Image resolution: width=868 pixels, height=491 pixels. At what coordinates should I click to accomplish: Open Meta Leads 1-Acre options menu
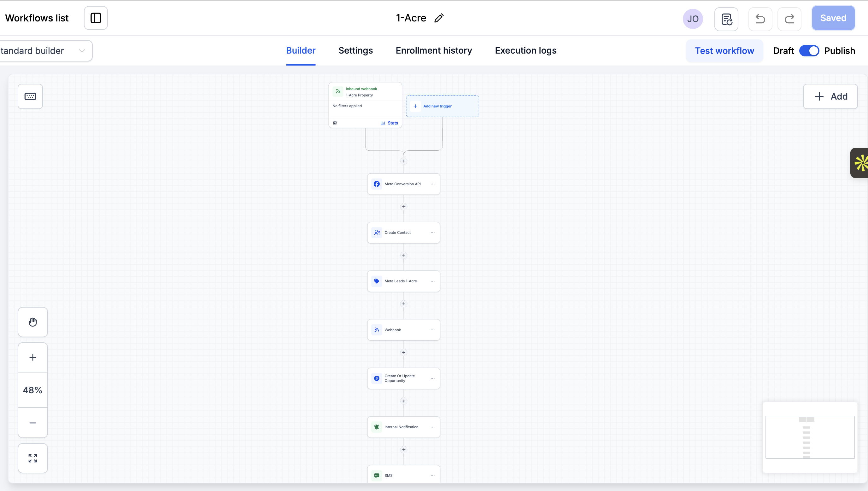coord(433,281)
